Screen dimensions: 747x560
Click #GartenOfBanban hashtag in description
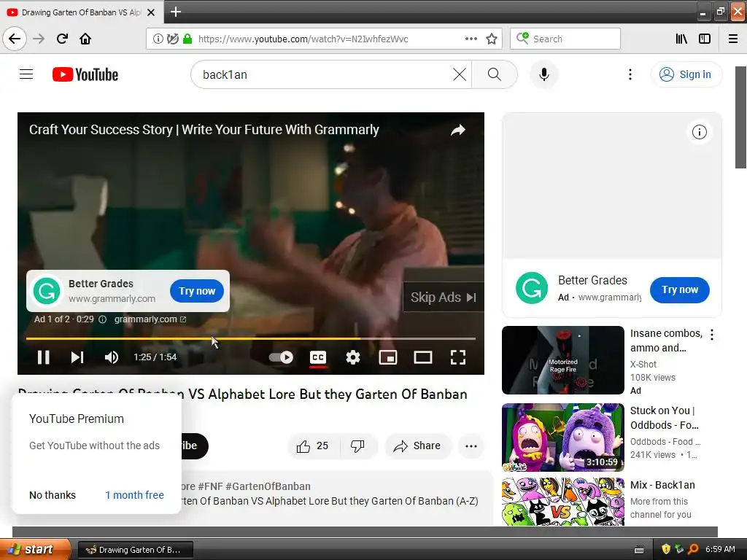pyautogui.click(x=268, y=486)
